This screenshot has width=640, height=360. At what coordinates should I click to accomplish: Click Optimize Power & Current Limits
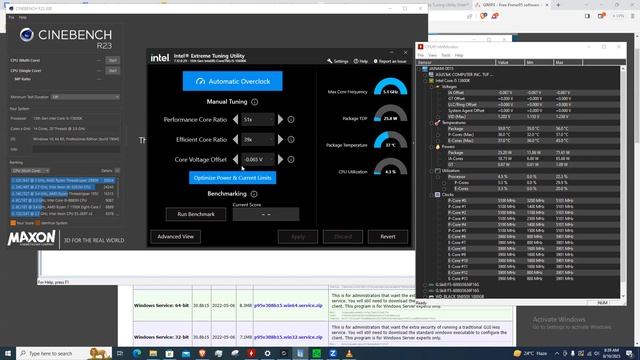click(x=232, y=178)
